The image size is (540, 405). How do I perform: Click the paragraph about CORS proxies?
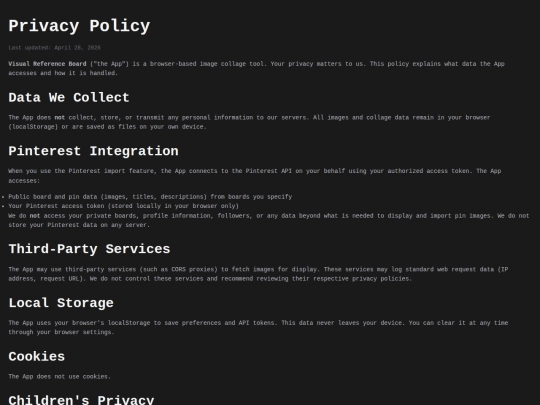[258, 274]
